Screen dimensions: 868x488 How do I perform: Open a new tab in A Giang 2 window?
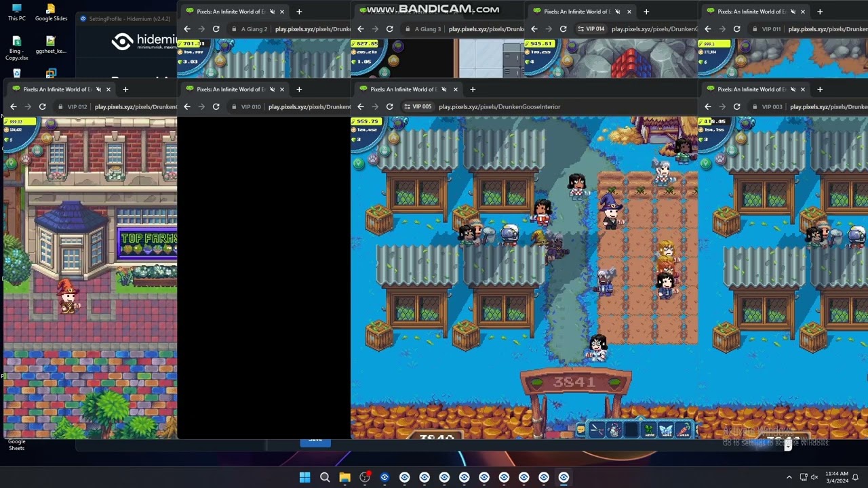299,12
